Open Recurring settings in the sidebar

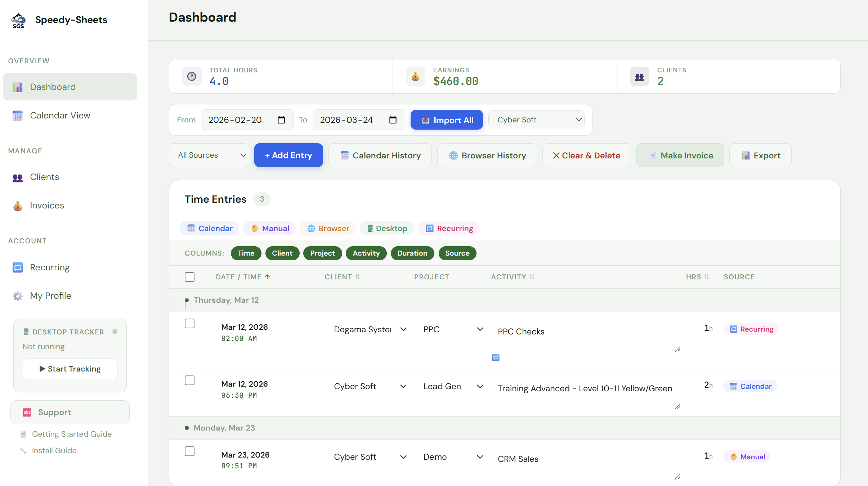pos(49,267)
